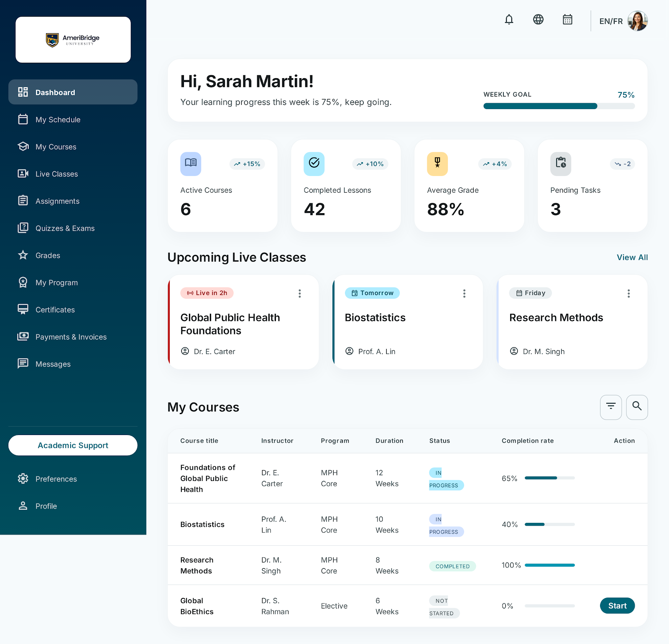Open options menu on Global Public Health card
Viewport: 669px width, 644px height.
click(299, 293)
